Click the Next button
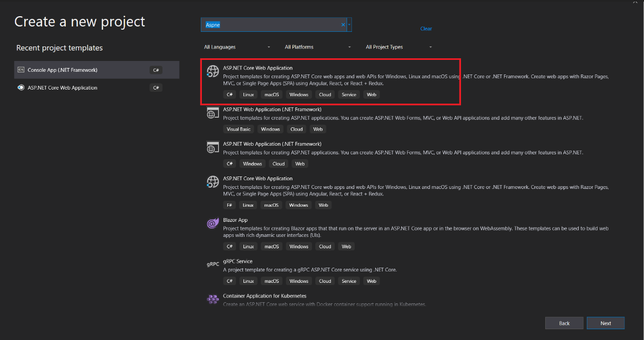The height and width of the screenshot is (340, 644). [x=605, y=323]
